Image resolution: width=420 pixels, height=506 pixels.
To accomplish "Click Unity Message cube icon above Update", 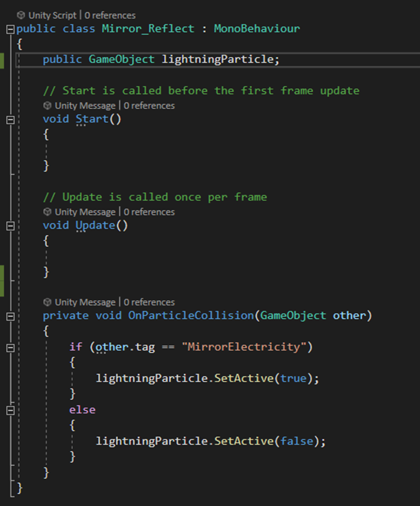I will pyautogui.click(x=47, y=211).
